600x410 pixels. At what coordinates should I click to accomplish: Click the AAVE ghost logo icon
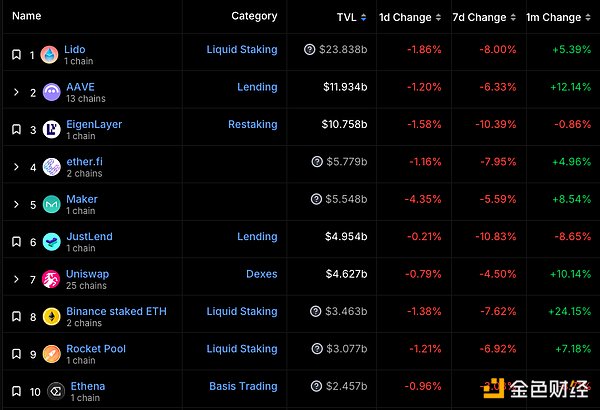51,92
